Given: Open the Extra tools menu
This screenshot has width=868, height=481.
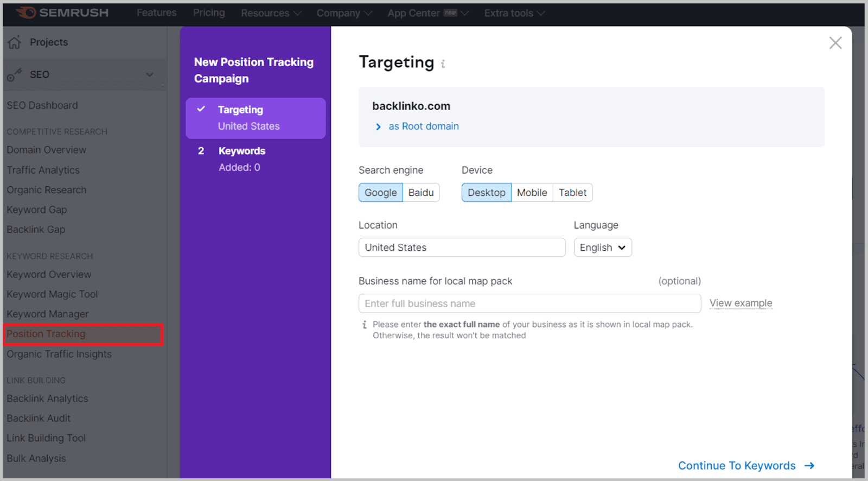Looking at the screenshot, I should [x=515, y=13].
